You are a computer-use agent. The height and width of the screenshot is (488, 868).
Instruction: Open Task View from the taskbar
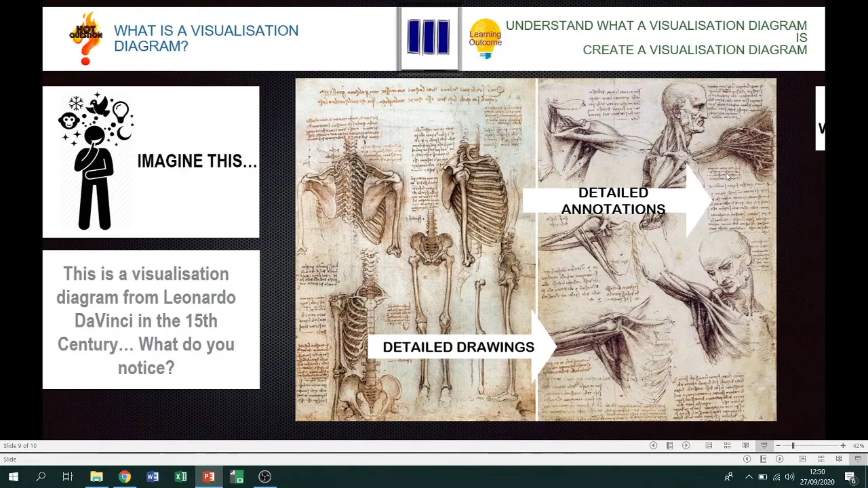[x=68, y=477]
